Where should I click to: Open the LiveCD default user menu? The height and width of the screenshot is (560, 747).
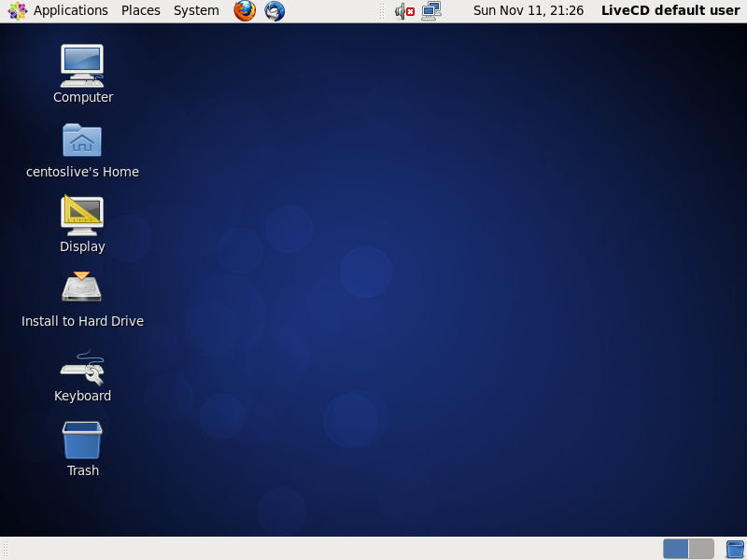point(670,10)
